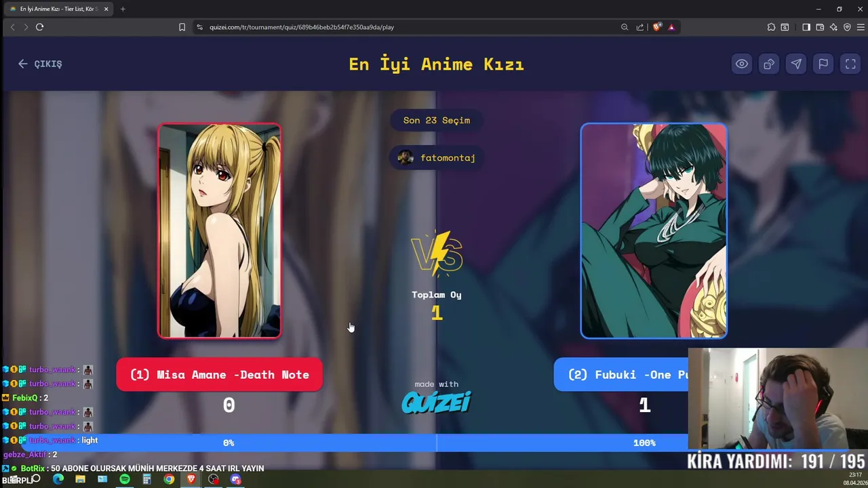The width and height of the screenshot is (868, 488).
Task: Select the En İyi Anime Kızı browser tab
Action: click(58, 9)
